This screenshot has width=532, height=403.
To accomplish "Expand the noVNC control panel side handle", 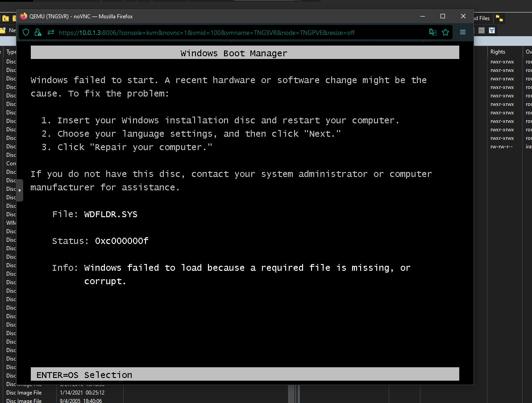I will coord(20,190).
